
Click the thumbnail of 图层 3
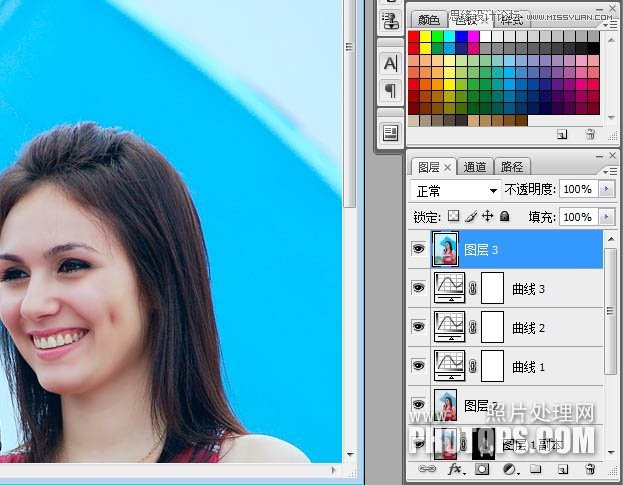tap(445, 249)
